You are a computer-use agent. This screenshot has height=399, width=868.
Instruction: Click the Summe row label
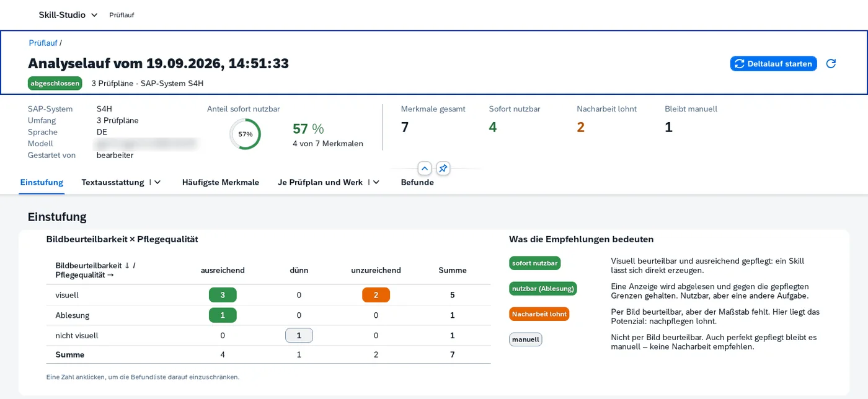tap(70, 355)
